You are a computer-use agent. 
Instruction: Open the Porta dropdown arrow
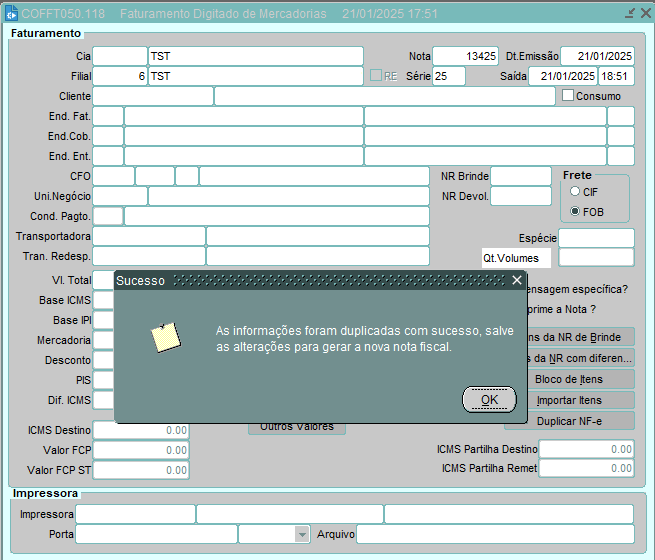click(x=302, y=535)
